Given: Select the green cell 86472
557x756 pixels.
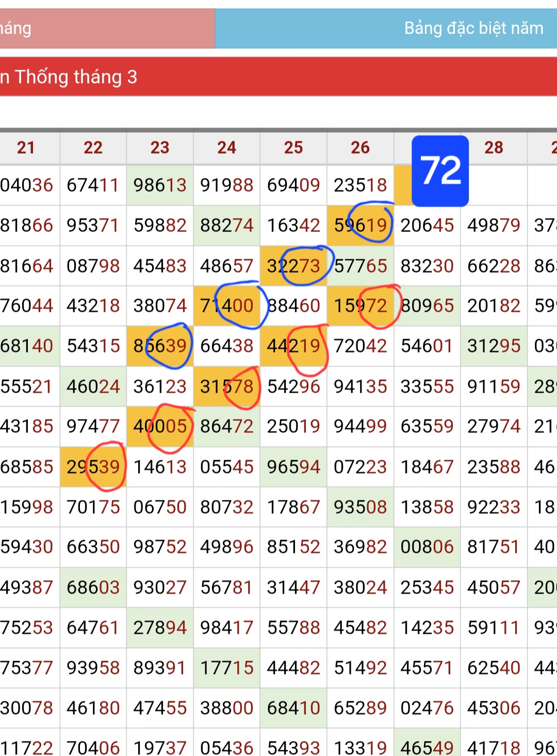Looking at the screenshot, I should [227, 426].
